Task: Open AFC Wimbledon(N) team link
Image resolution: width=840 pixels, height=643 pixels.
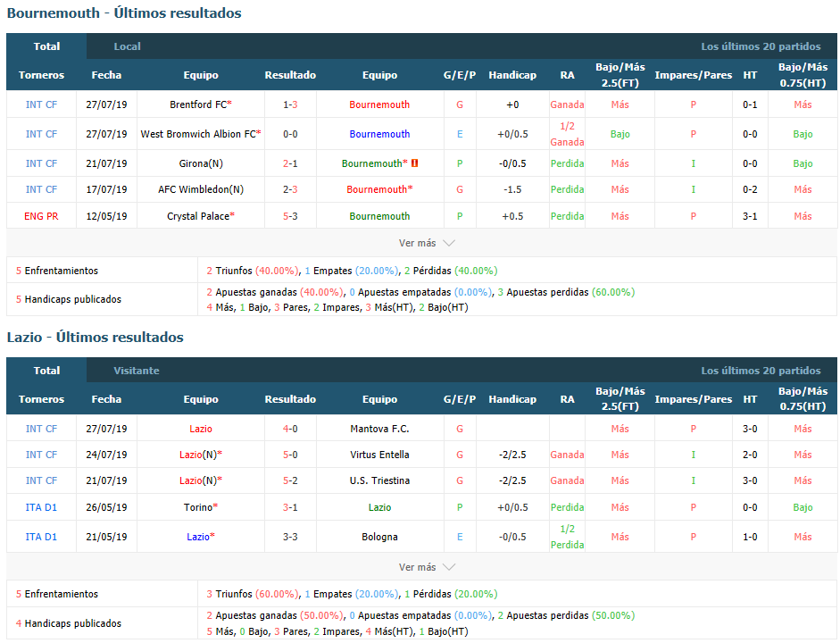Action: click(x=200, y=189)
